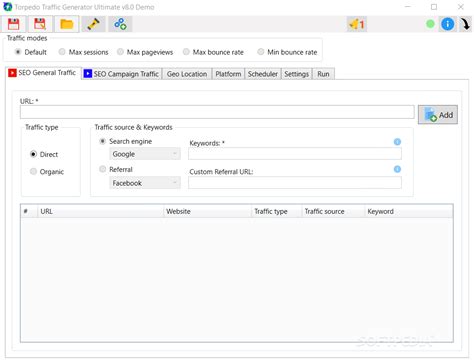Switch to SEO General Traffic tab
This screenshot has width=474, height=362.
click(x=43, y=73)
